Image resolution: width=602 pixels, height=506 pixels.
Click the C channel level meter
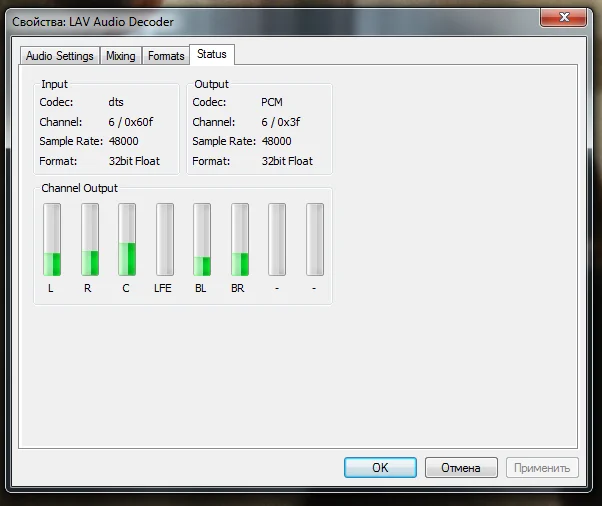(x=127, y=240)
